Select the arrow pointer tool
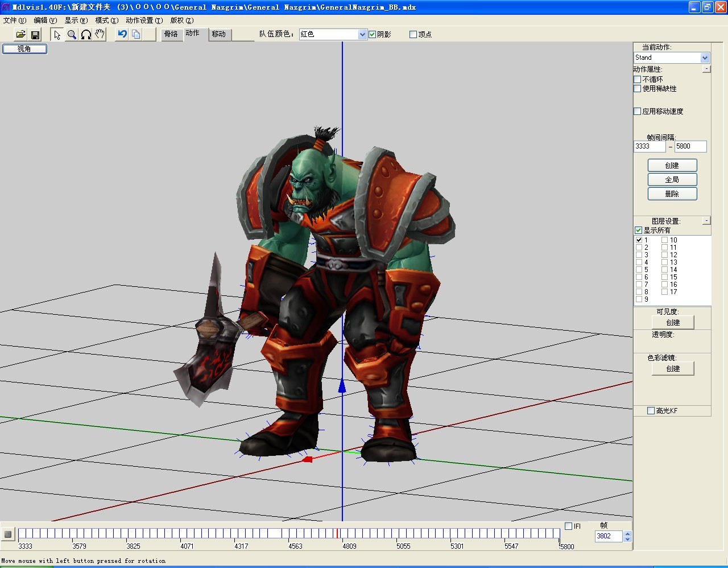 (57, 35)
